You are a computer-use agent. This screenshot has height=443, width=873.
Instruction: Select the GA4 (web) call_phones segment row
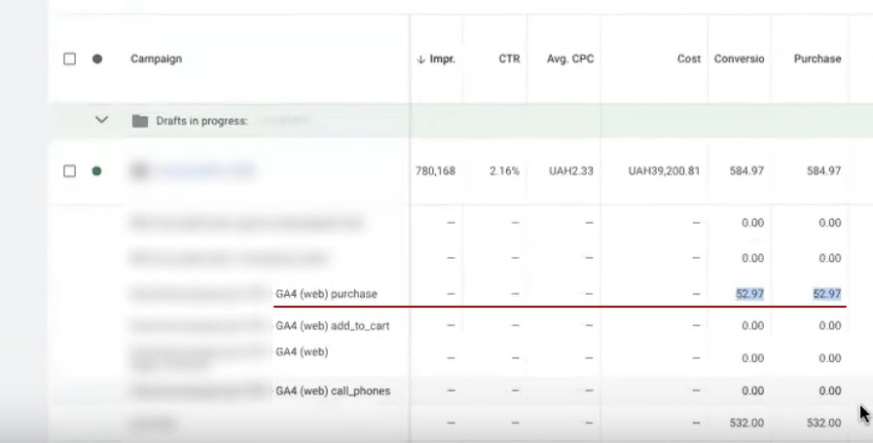point(333,390)
